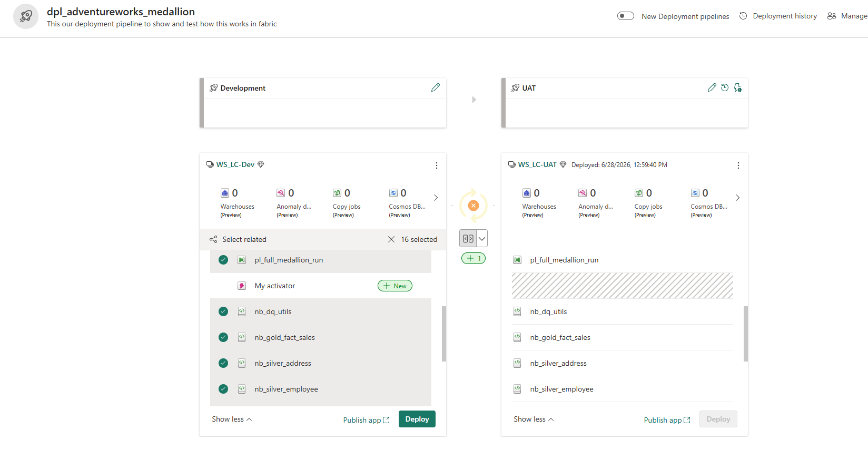Click the Select related icon
This screenshot has height=449, width=868.
213,239
